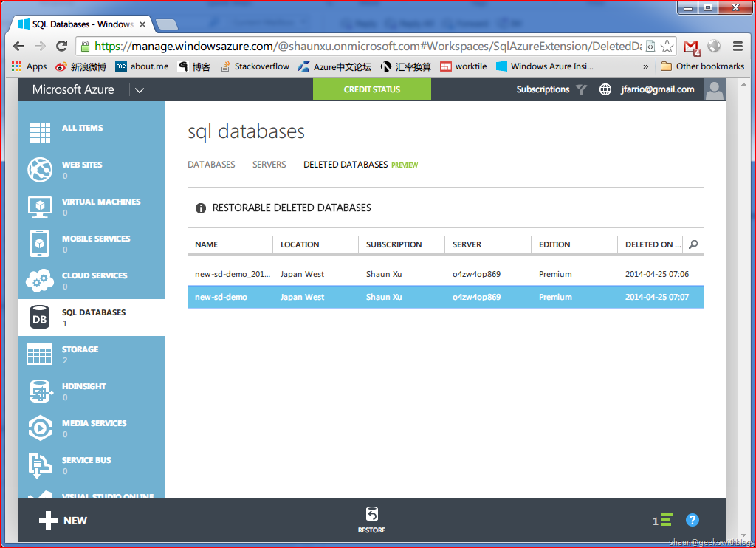Open the 博客 bookmark

194,66
